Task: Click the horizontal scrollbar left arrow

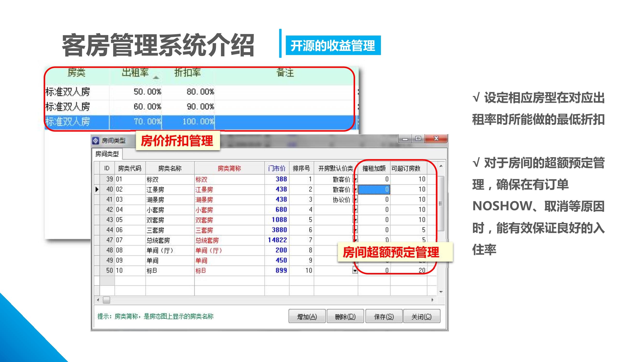Action: pos(98,300)
